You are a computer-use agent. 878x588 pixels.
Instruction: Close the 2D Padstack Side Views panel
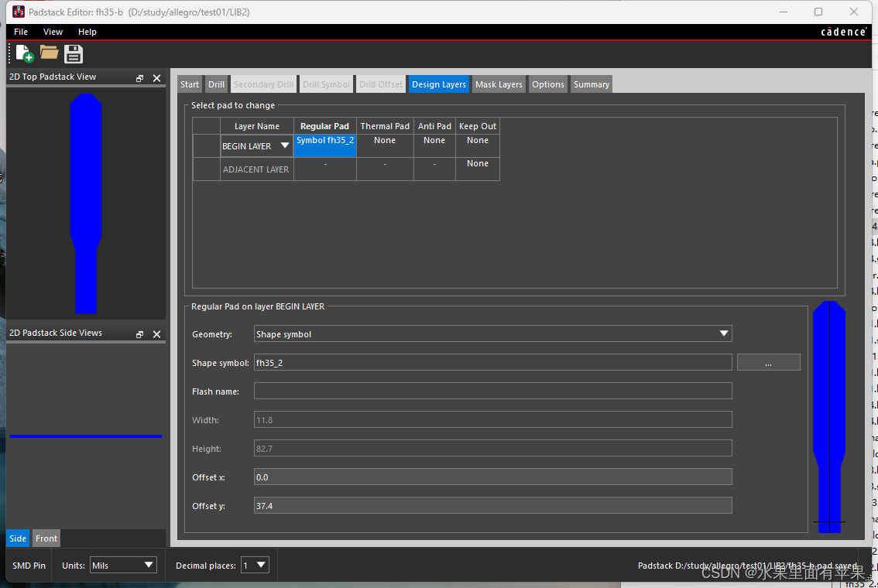tap(156, 334)
